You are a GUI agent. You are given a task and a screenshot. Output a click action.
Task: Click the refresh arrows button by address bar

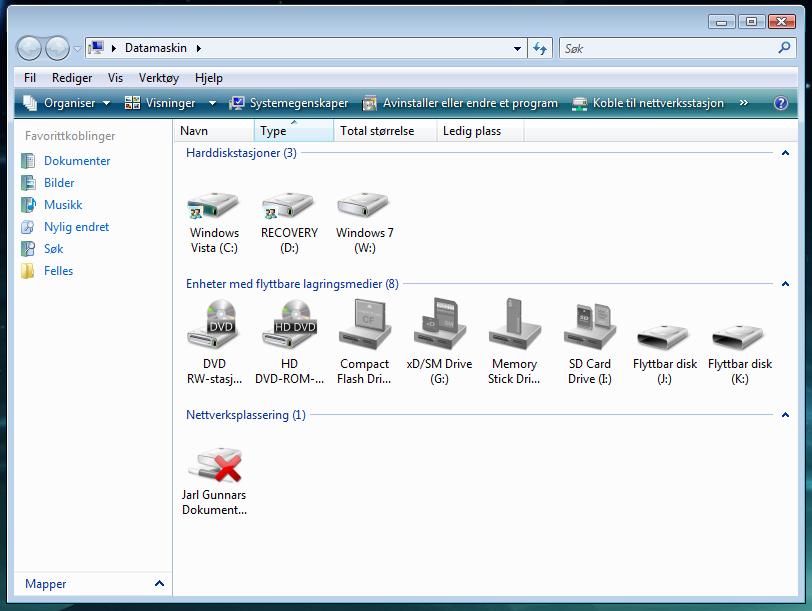[540, 48]
